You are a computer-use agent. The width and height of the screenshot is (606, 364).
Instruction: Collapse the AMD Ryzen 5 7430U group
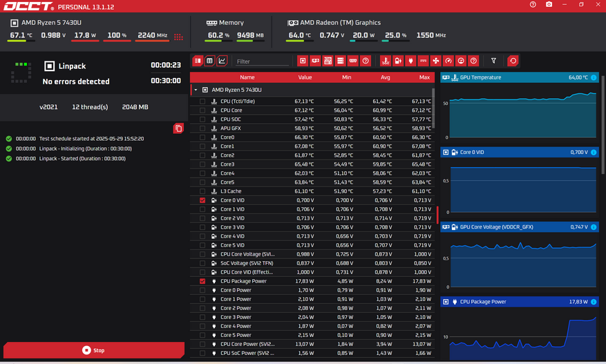point(196,90)
